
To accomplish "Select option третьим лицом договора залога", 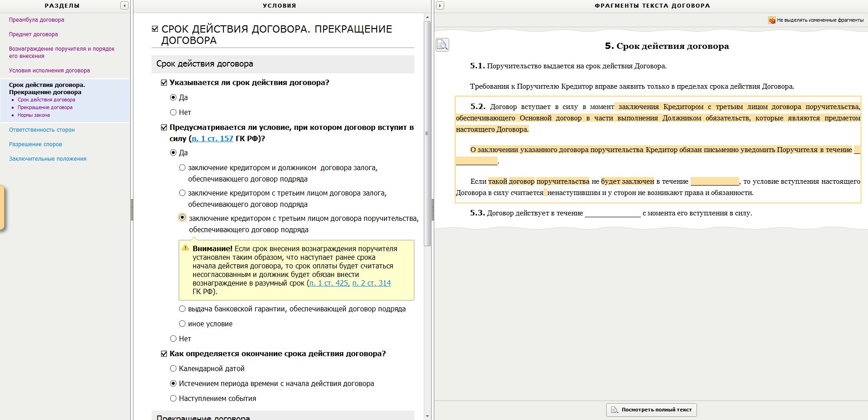I will point(182,193).
